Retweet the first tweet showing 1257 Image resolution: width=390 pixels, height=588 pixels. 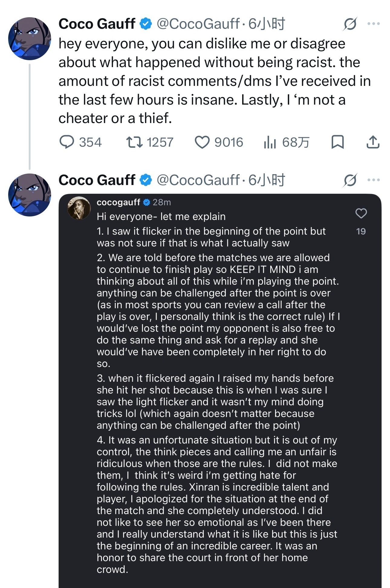(150, 142)
